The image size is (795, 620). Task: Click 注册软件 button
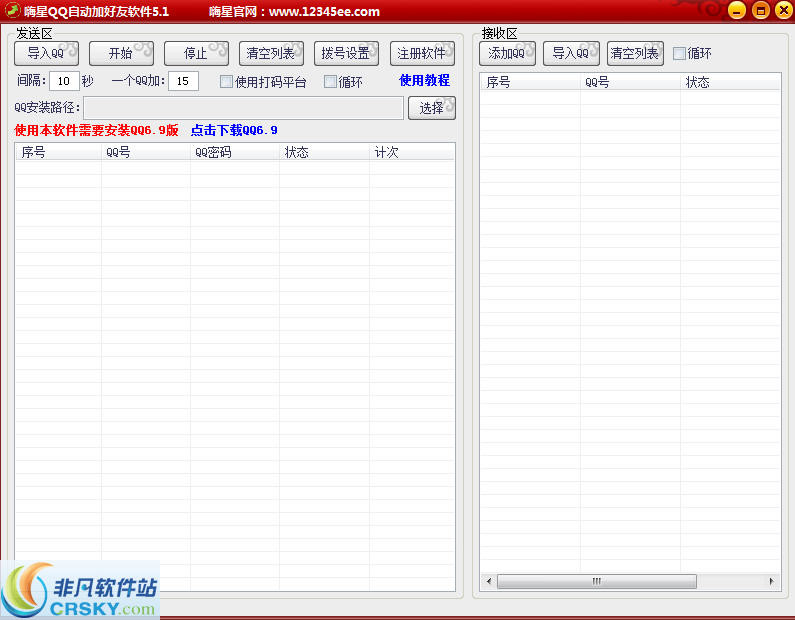point(422,54)
